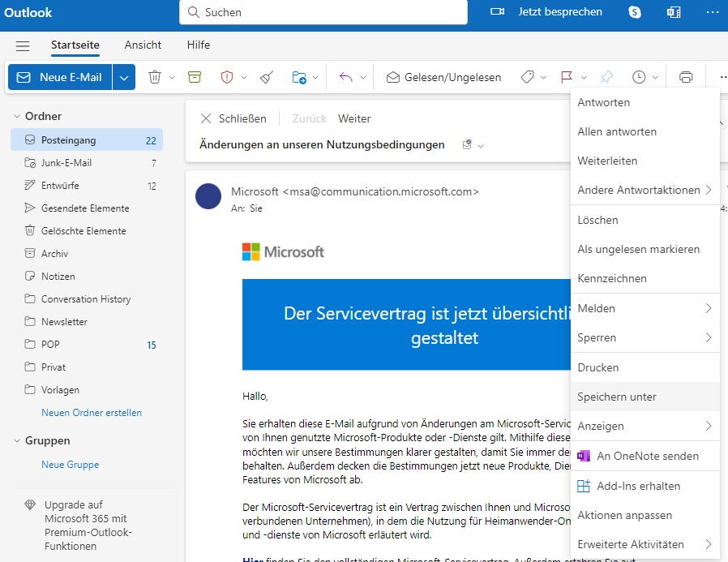728x562 pixels.
Task: Expand the Andere Antwortaktionen submenu
Action: click(644, 191)
